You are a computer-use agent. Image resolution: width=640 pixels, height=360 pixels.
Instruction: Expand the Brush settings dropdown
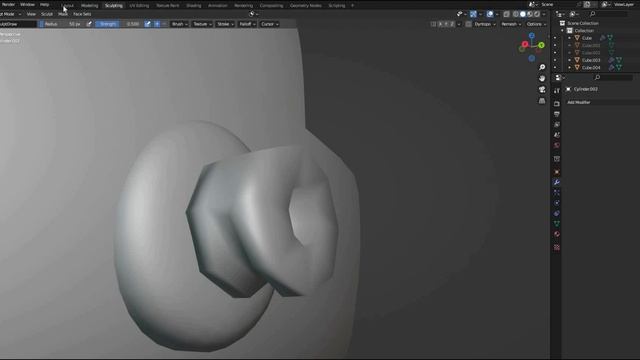pyautogui.click(x=180, y=24)
